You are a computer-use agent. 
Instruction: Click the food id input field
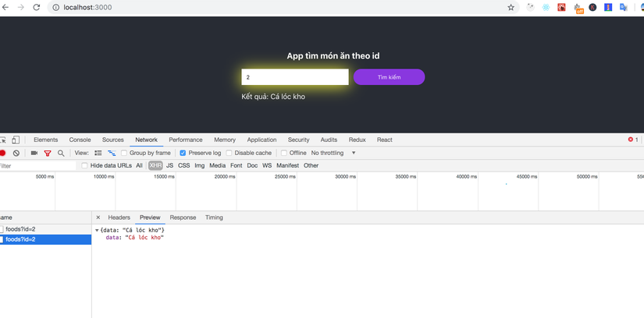point(295,77)
